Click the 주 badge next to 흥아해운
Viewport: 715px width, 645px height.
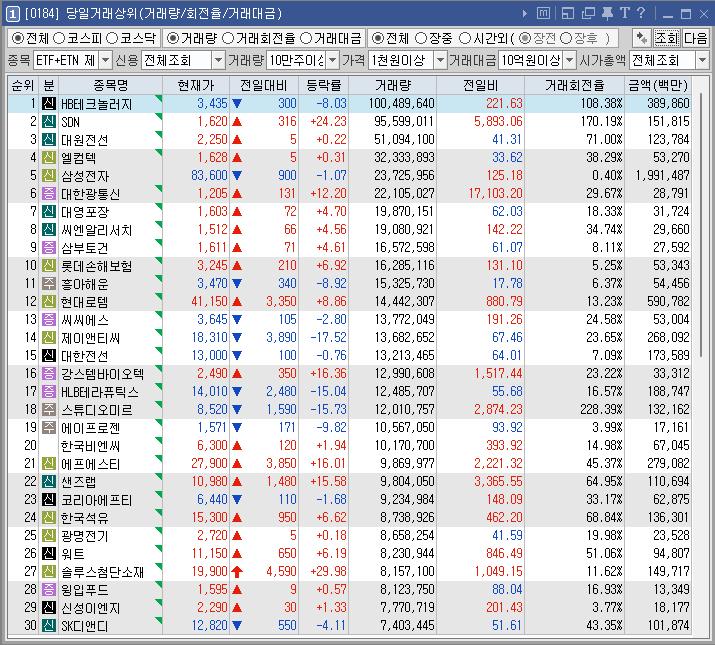tap(49, 283)
